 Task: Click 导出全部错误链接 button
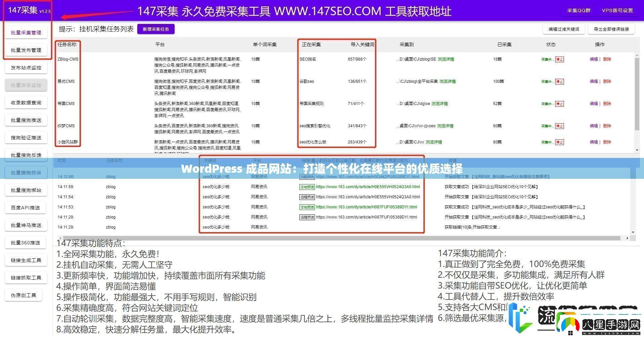coord(611,29)
